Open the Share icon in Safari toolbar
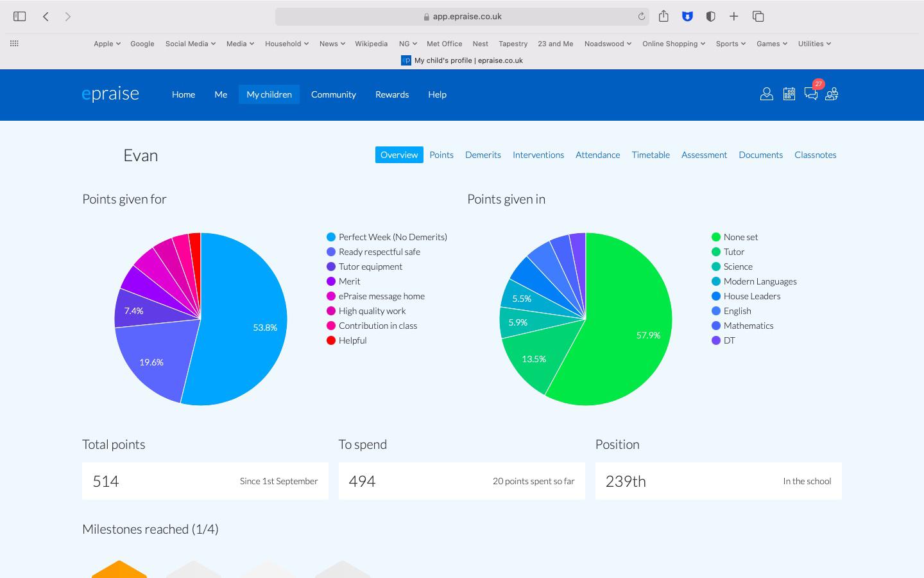Viewport: 924px width, 578px height. (x=663, y=16)
